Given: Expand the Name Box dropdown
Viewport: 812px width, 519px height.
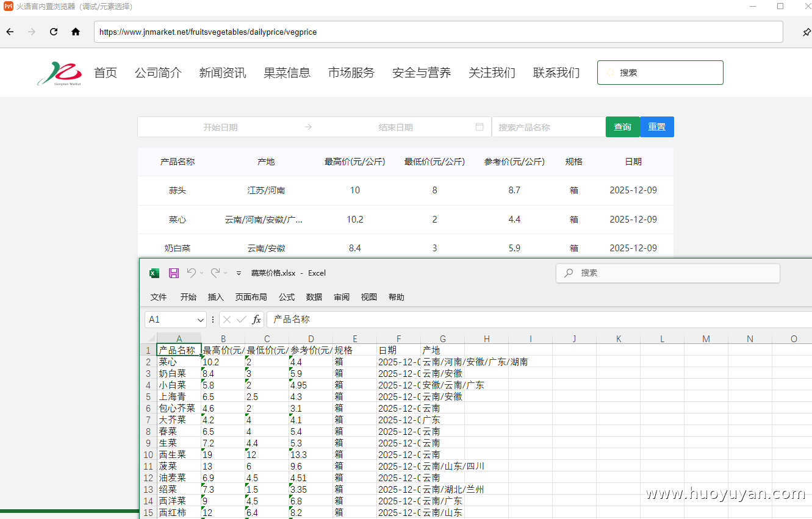Looking at the screenshot, I should point(201,320).
